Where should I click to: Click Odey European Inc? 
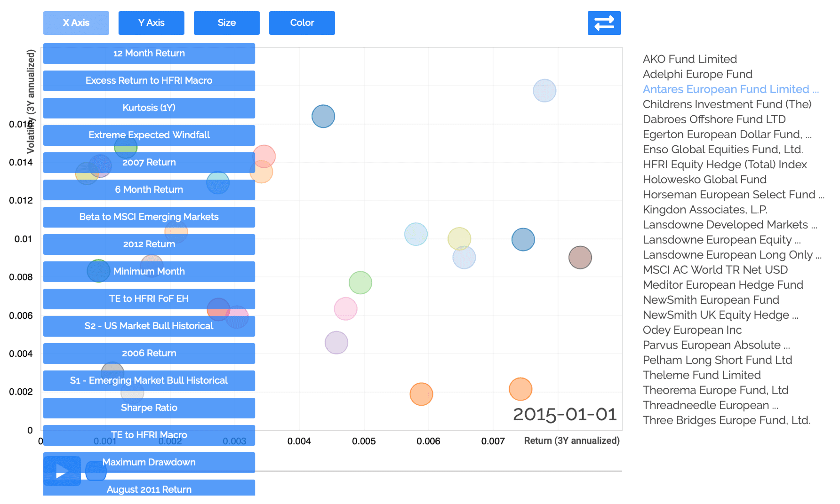coord(692,330)
